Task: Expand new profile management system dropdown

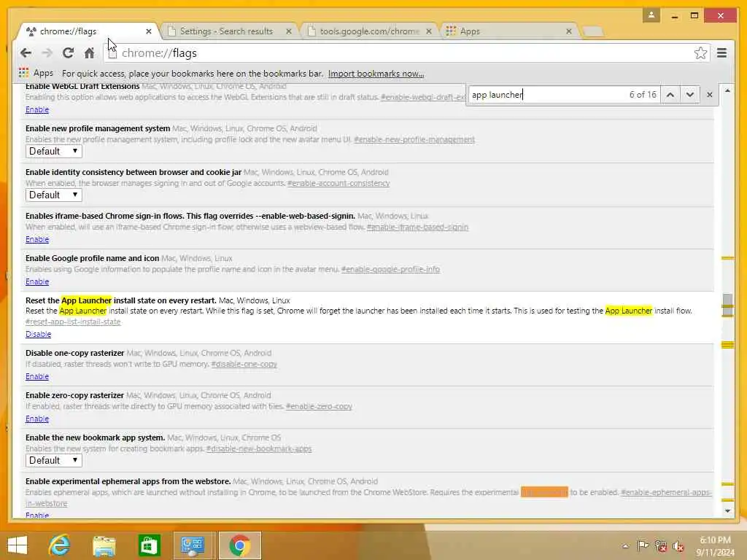Action: tap(54, 152)
